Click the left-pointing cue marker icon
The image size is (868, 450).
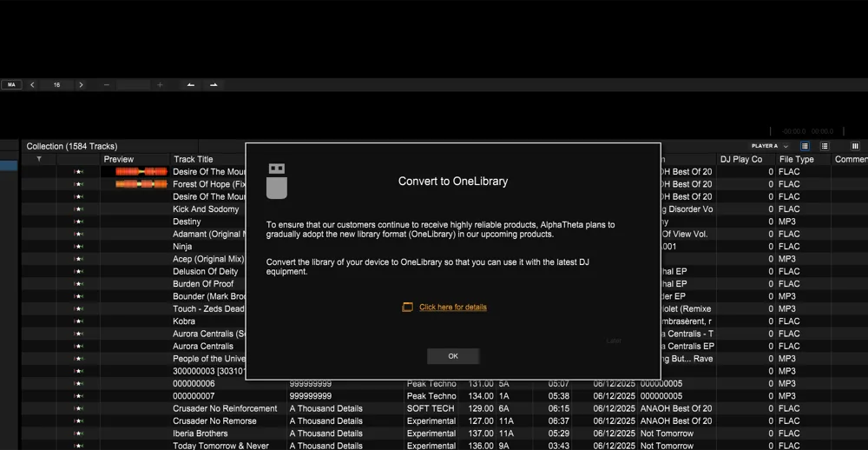pyautogui.click(x=190, y=85)
